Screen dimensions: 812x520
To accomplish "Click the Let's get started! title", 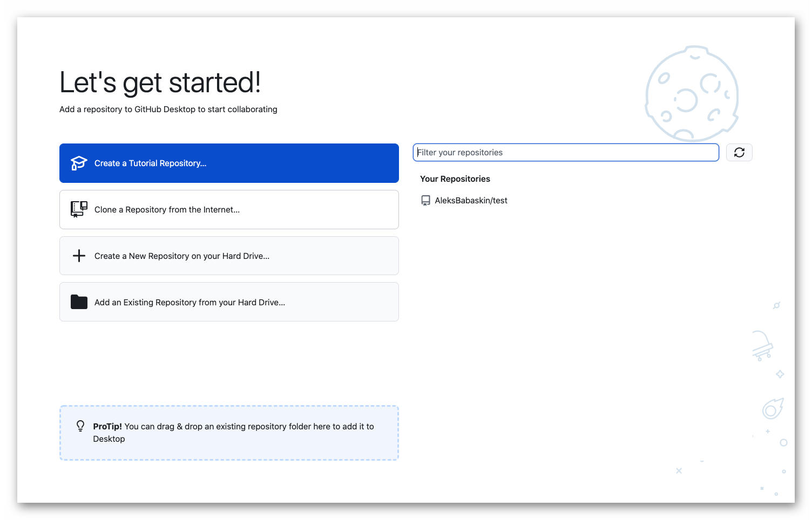I will coord(160,83).
